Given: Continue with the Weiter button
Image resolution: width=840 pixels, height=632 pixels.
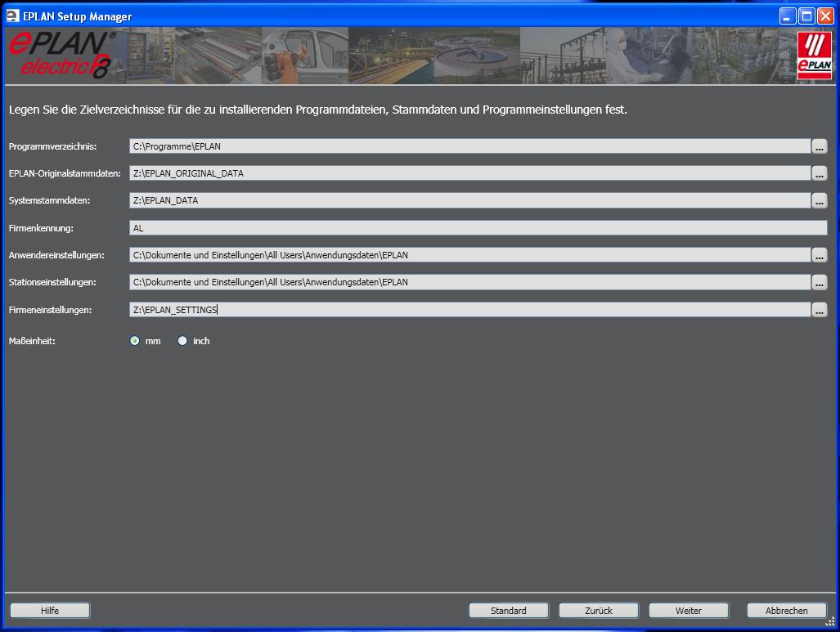Looking at the screenshot, I should pyautogui.click(x=689, y=611).
